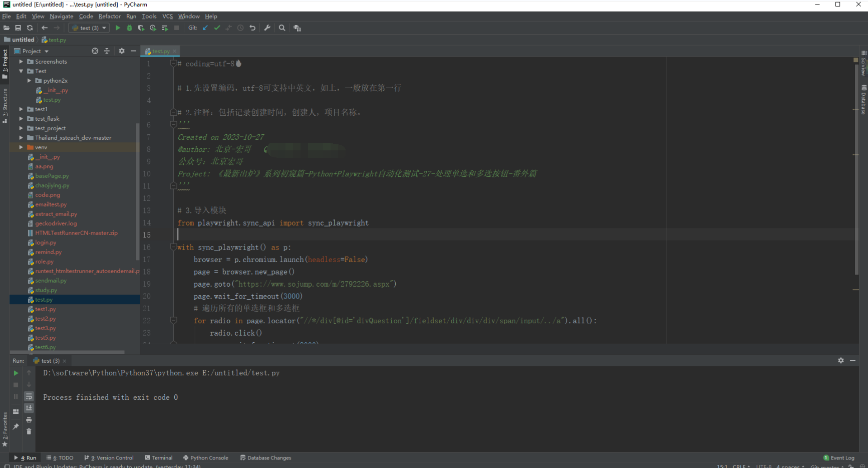
Task: Toggle soft-wrap in the Run console
Action: point(29,396)
